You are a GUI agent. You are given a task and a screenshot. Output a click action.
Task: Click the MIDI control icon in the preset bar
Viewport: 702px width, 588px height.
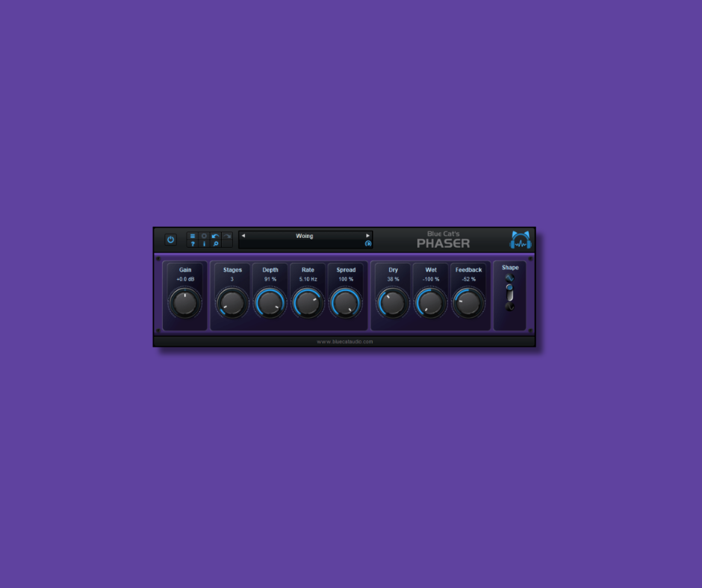tap(368, 244)
